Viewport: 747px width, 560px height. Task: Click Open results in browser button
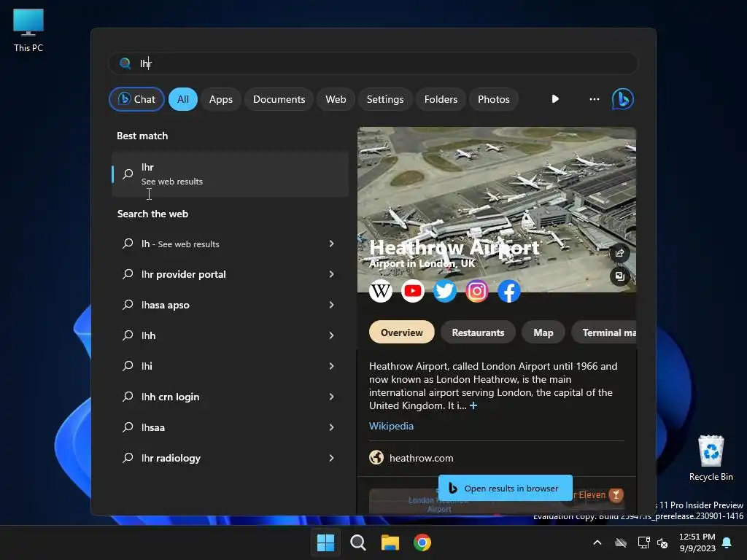(x=505, y=488)
